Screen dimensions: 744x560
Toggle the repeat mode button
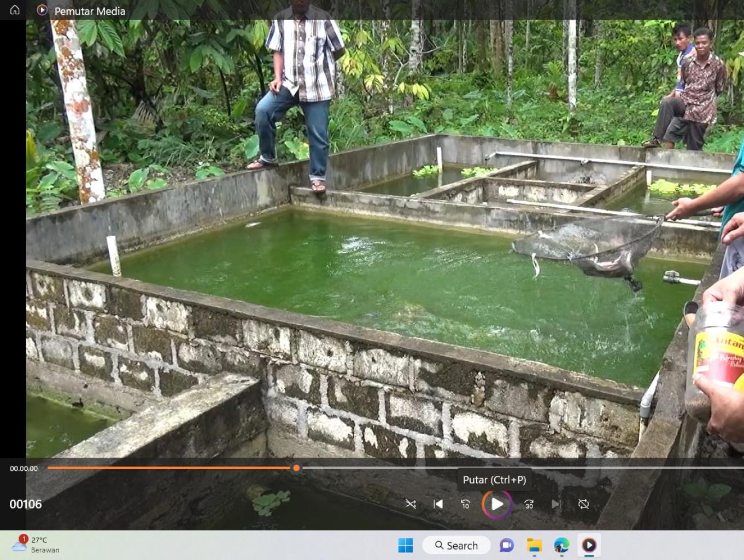[583, 504]
